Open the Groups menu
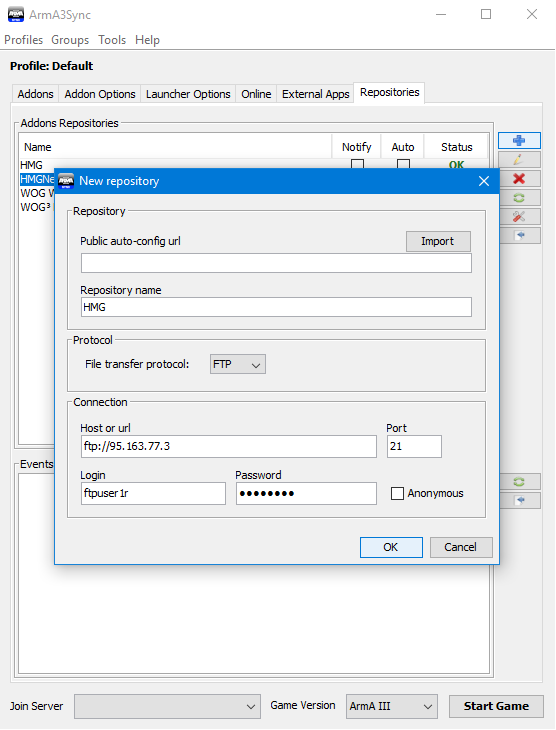 (70, 40)
